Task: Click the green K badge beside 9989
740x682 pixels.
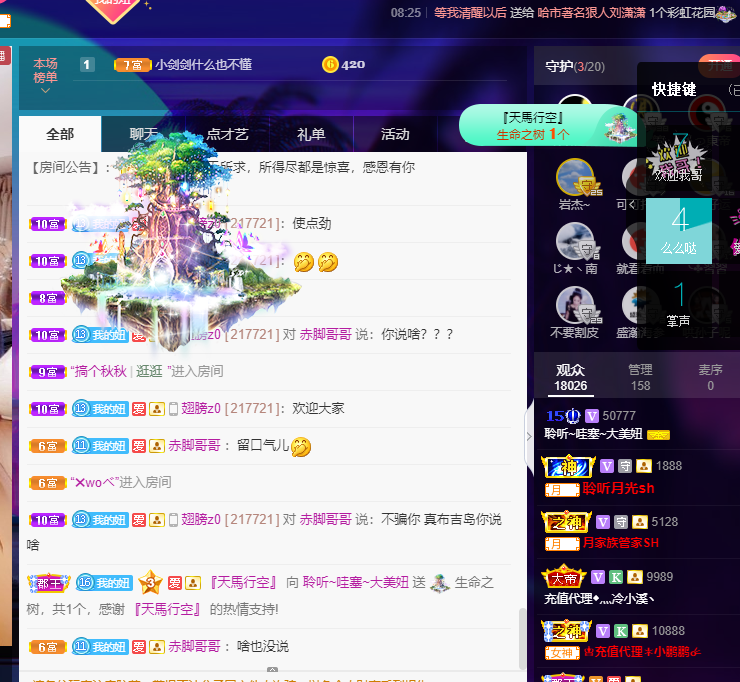Action: coord(616,577)
